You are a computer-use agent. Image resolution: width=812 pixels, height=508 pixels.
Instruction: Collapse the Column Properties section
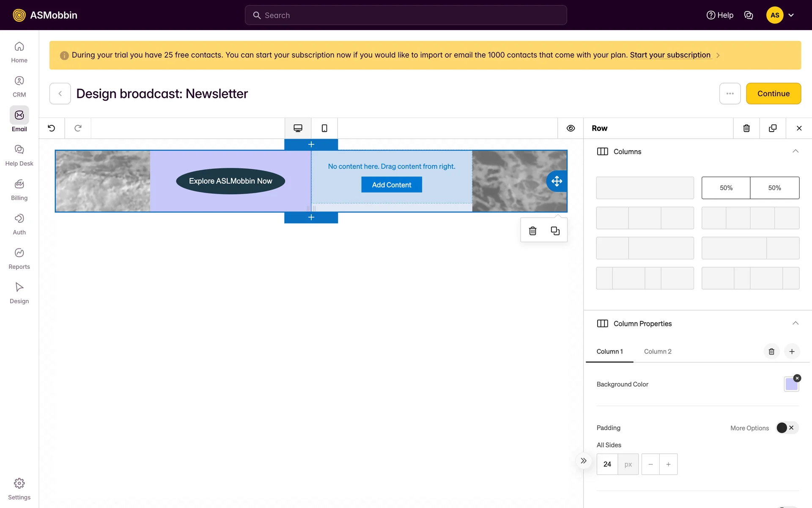click(795, 323)
